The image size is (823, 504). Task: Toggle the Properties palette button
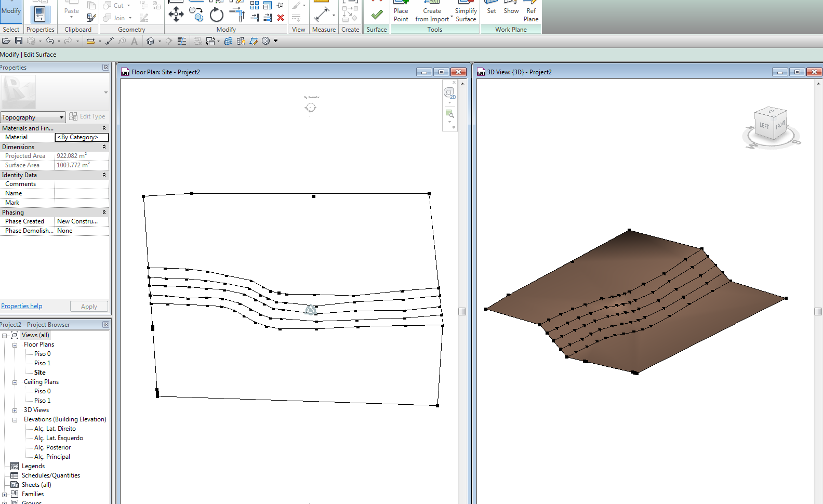click(x=40, y=14)
